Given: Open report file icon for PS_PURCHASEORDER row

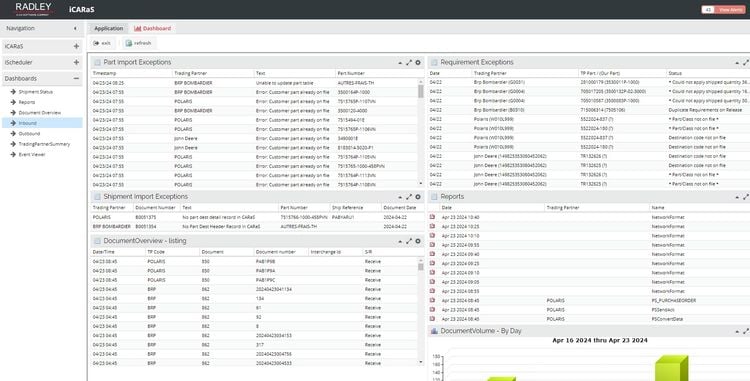Looking at the screenshot, I should point(432,300).
